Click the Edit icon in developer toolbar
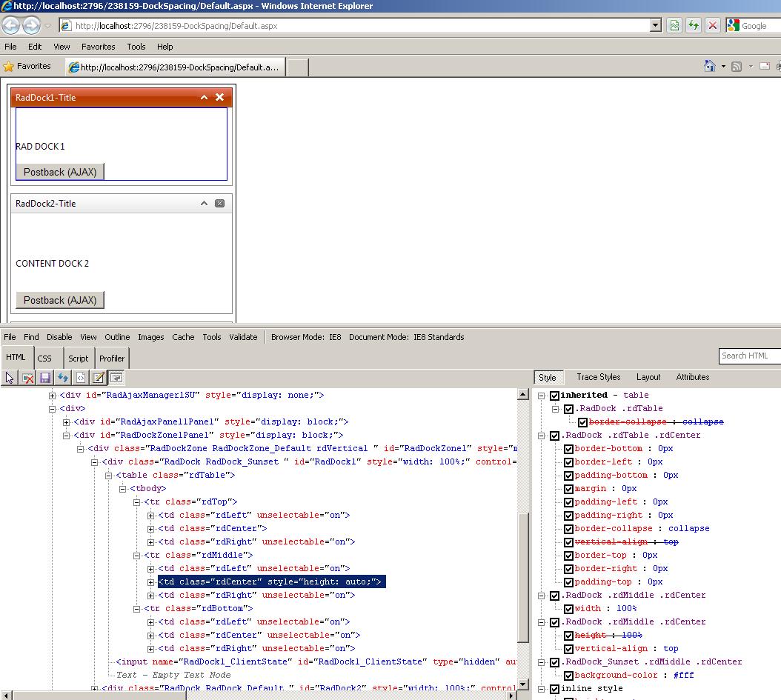This screenshot has height=700, width=781. pyautogui.click(x=99, y=378)
